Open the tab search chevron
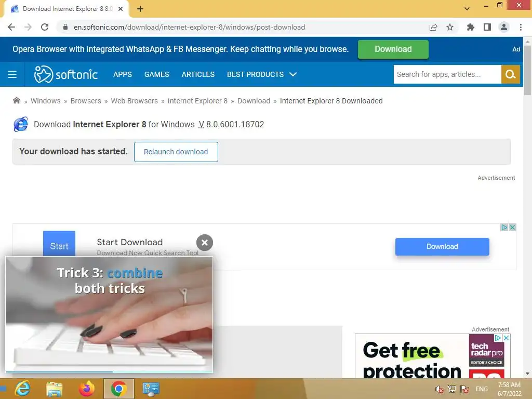The width and height of the screenshot is (532, 399). pyautogui.click(x=467, y=9)
